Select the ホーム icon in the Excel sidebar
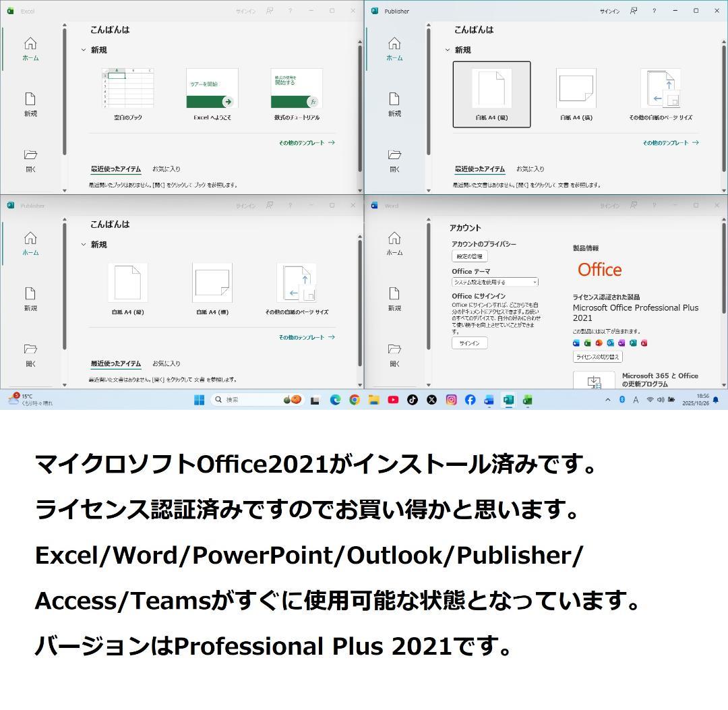The image size is (728, 710). tap(30, 47)
